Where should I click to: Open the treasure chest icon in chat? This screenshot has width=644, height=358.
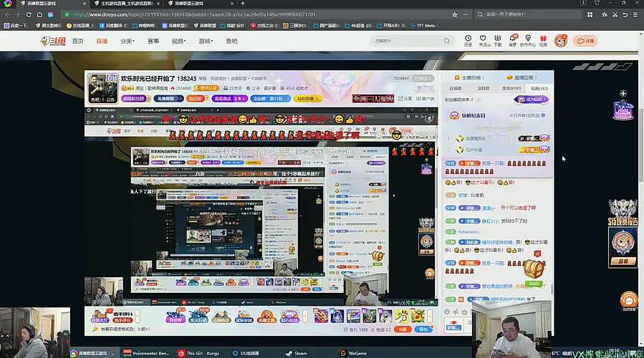(x=534, y=268)
